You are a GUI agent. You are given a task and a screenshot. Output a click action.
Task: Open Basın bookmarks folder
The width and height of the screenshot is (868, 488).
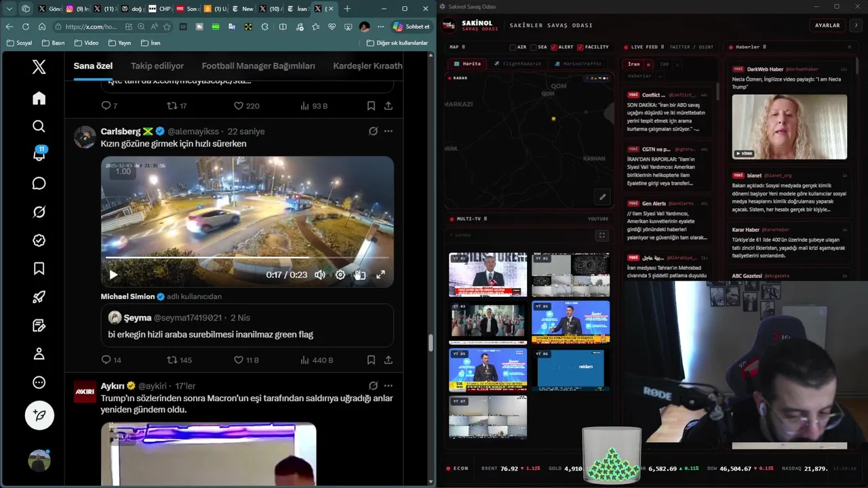point(53,43)
